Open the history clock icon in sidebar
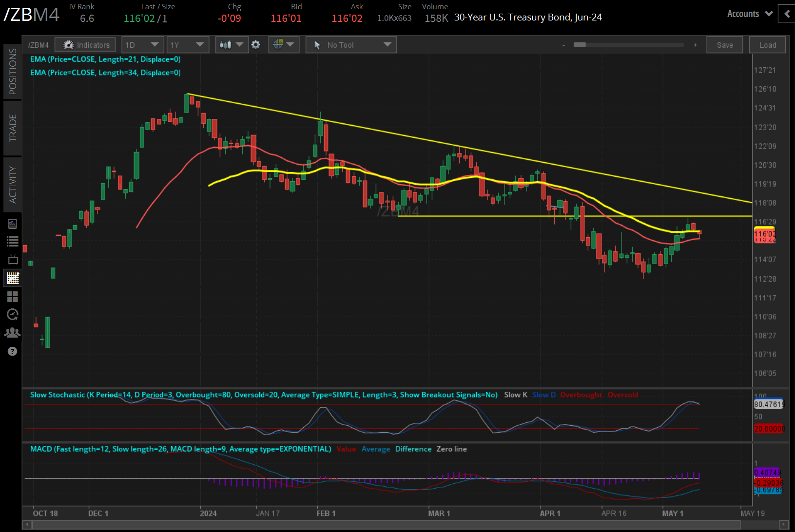This screenshot has height=532, width=795. tap(13, 314)
